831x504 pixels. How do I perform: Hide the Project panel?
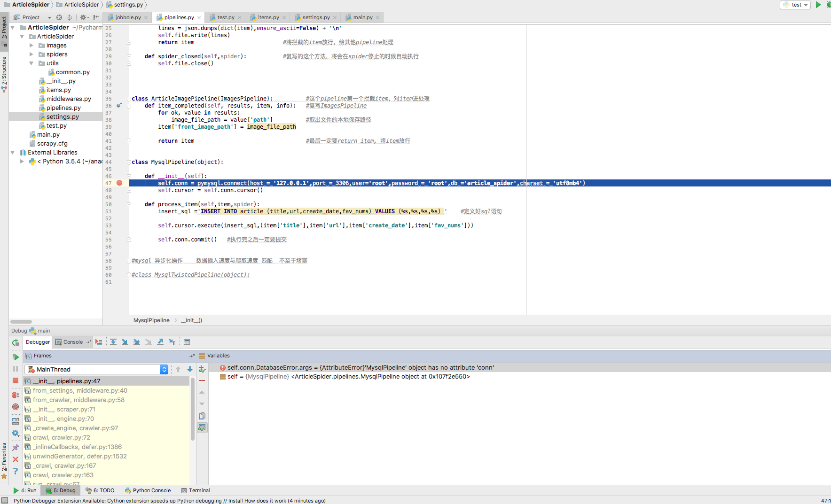tap(96, 17)
